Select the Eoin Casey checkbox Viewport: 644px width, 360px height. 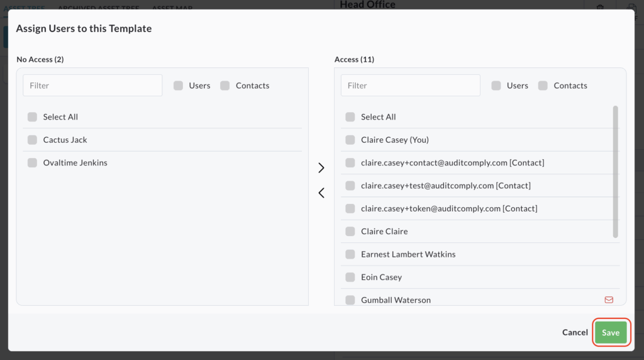click(x=350, y=278)
